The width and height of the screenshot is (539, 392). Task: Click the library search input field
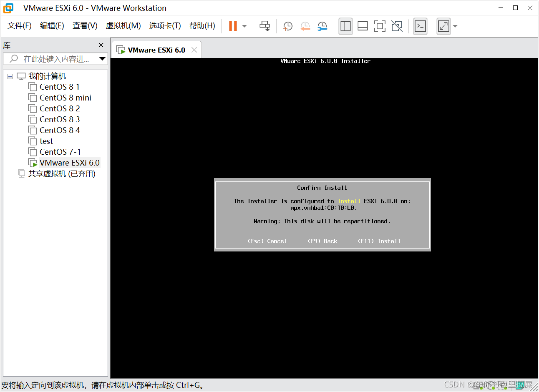point(55,59)
